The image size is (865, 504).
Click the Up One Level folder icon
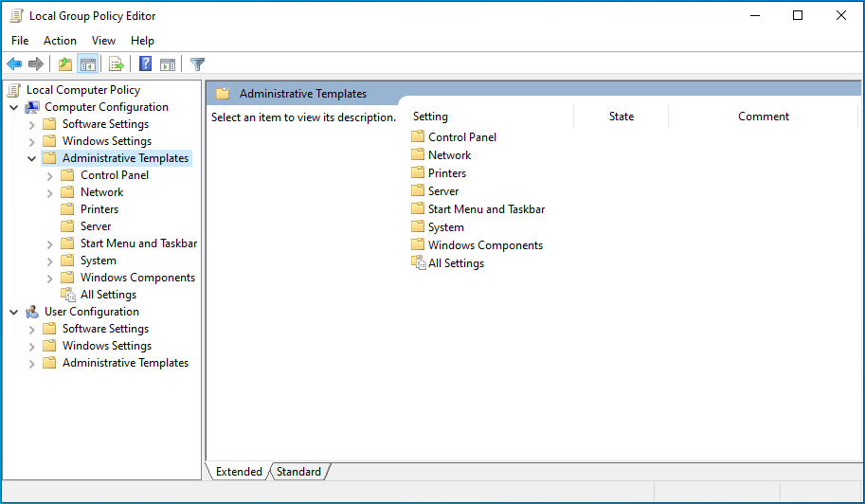click(64, 64)
